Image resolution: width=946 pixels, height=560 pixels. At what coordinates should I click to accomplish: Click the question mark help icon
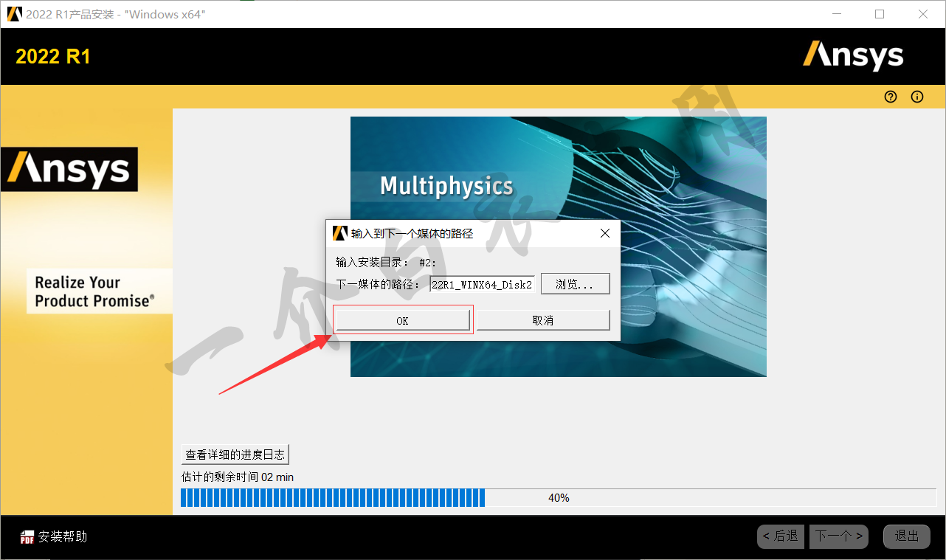891,97
